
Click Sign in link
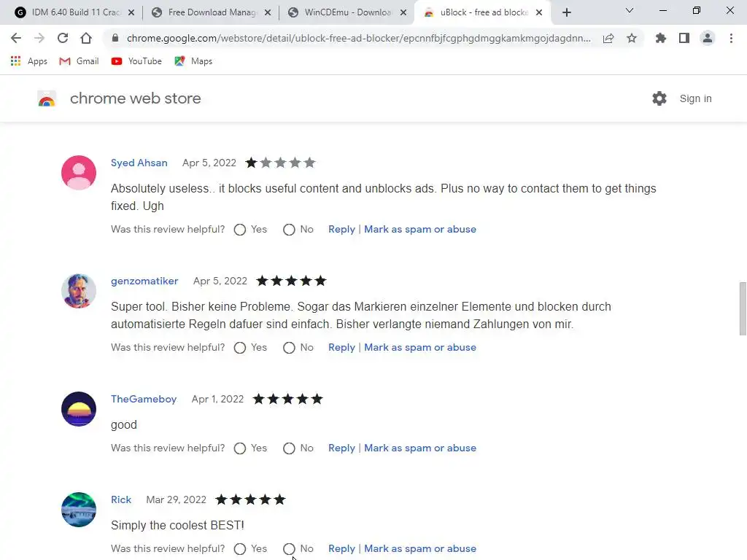click(x=695, y=98)
